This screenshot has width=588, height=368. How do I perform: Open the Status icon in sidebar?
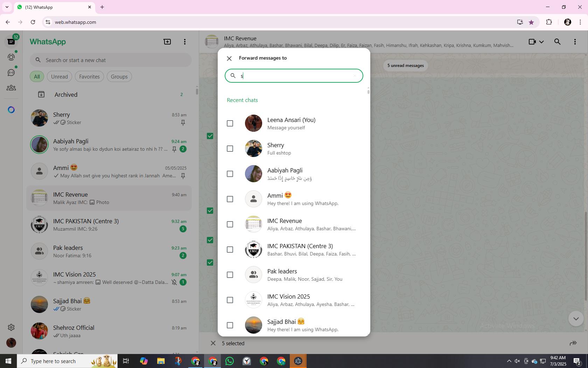click(11, 57)
